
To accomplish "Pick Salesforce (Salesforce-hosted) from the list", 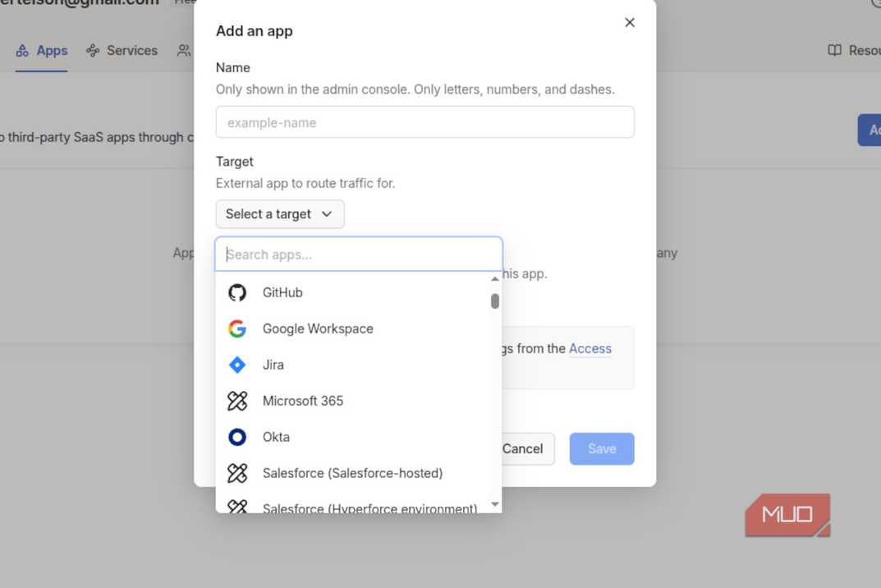I will pos(353,473).
